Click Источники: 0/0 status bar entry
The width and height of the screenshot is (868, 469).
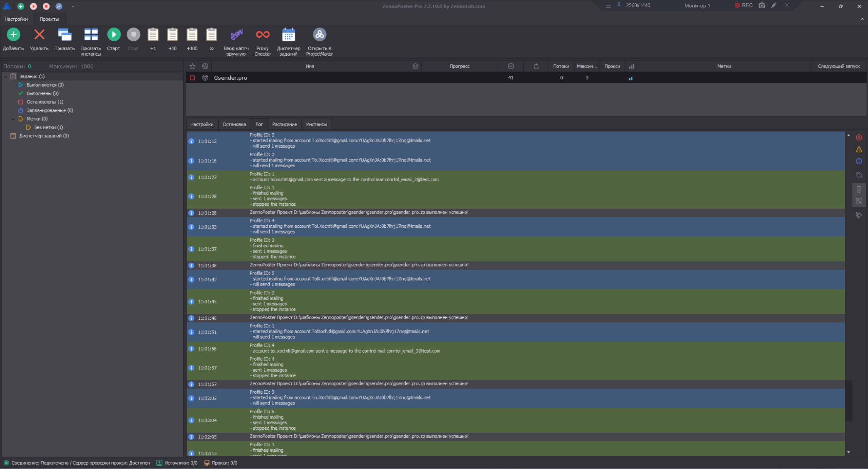coord(177,463)
